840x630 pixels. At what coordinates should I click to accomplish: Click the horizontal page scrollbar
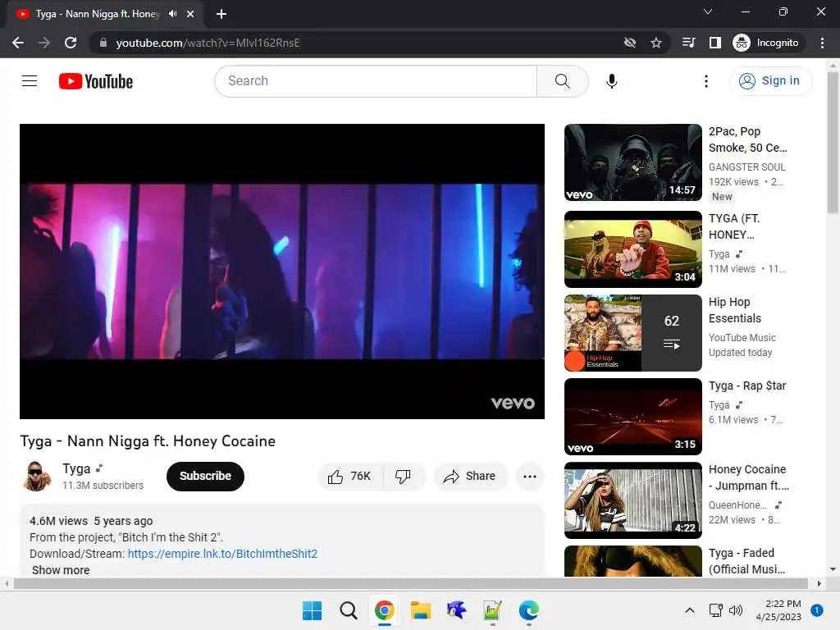point(410,583)
